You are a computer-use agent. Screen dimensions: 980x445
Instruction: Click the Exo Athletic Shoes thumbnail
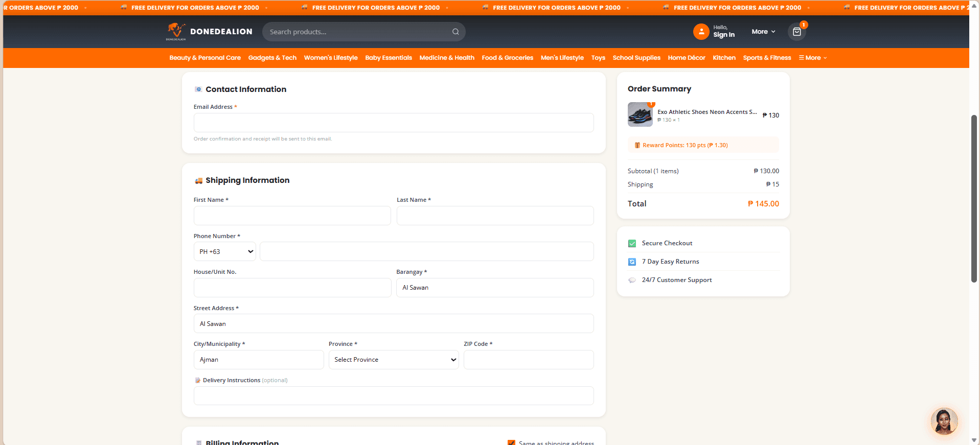click(640, 114)
